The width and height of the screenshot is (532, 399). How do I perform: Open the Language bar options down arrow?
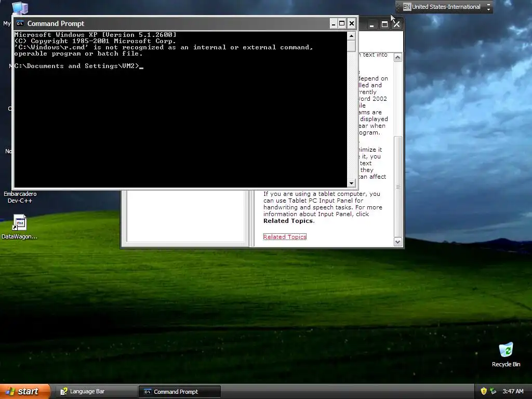click(x=488, y=9)
